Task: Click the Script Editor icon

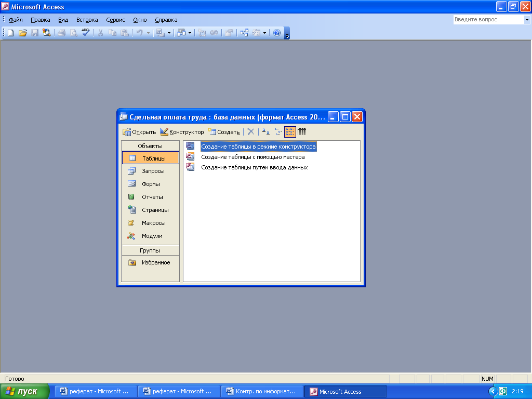Action: (214, 33)
